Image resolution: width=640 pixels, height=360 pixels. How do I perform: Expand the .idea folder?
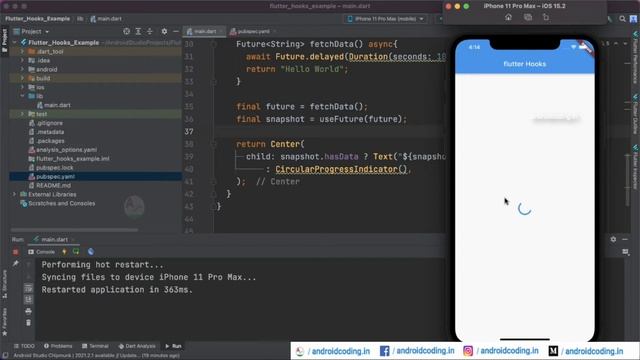click(x=22, y=60)
